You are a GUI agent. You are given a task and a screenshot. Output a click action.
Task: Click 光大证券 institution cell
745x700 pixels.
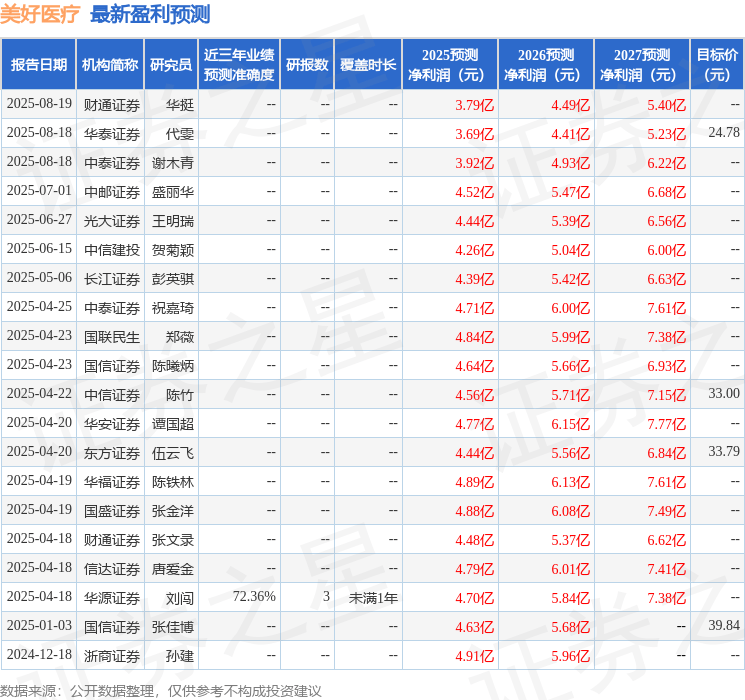click(x=112, y=221)
